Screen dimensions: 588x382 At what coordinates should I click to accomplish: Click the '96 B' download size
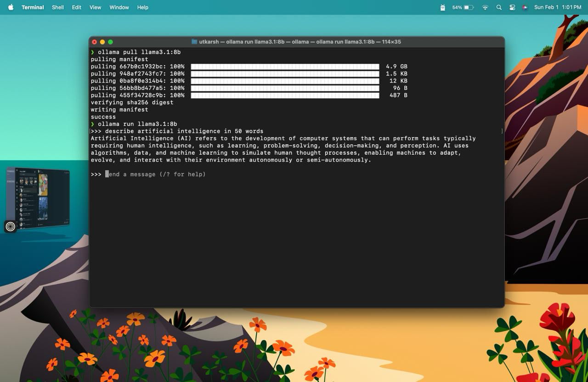[400, 88]
